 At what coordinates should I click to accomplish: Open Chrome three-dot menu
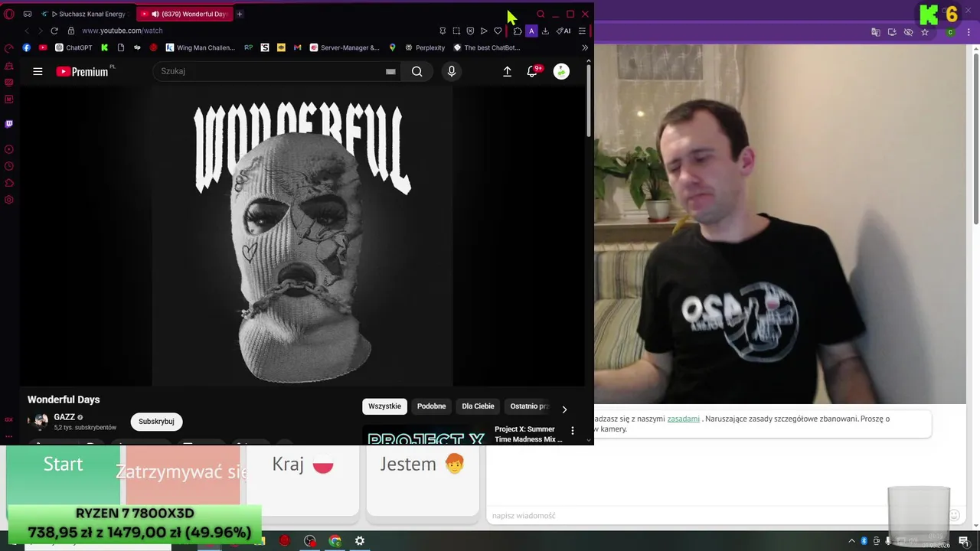[x=969, y=32]
